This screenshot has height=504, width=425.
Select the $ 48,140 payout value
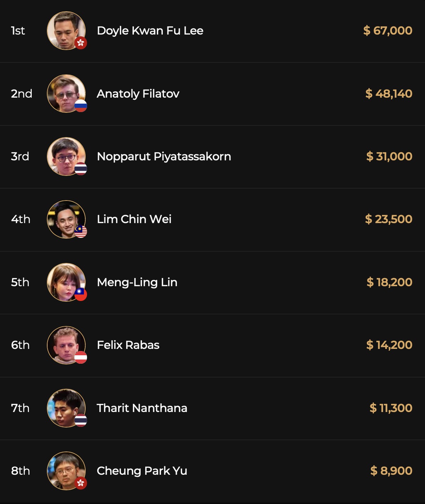(x=389, y=94)
